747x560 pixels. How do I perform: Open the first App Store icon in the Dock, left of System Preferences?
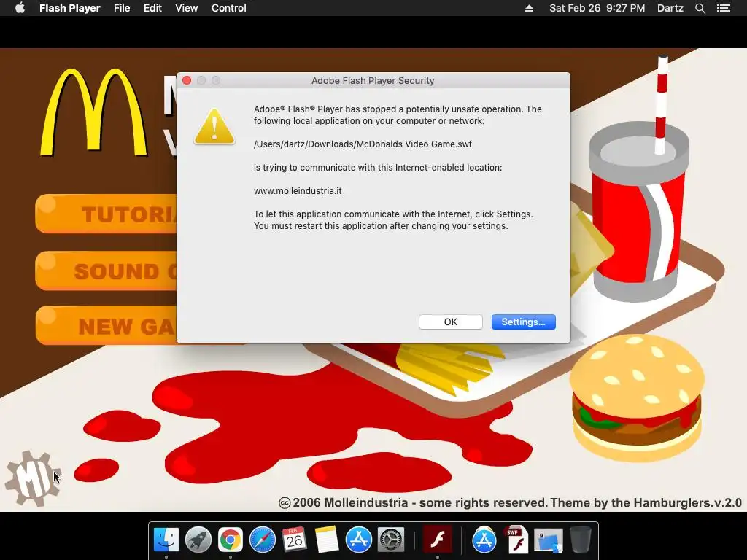(358, 540)
